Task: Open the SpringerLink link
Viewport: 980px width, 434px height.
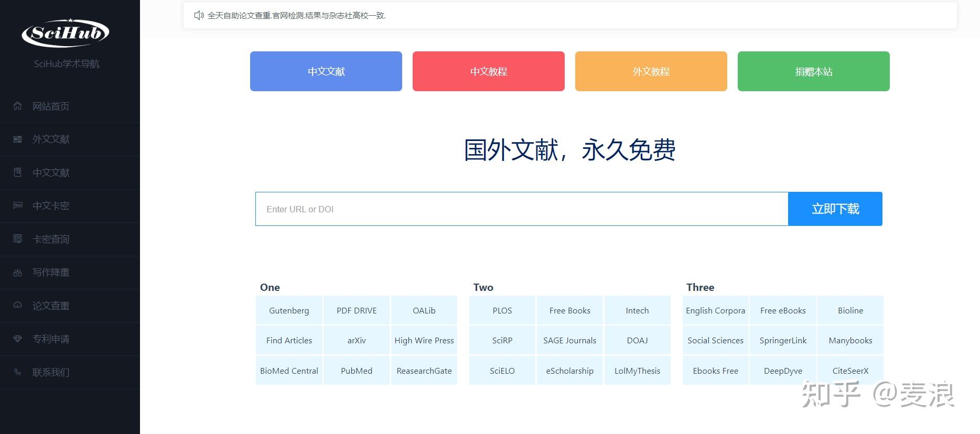Action: pos(783,340)
